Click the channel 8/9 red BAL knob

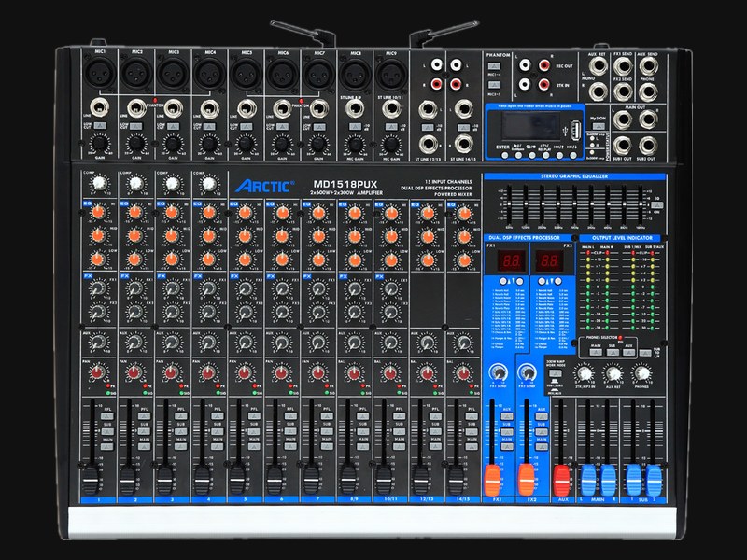[x=354, y=372]
